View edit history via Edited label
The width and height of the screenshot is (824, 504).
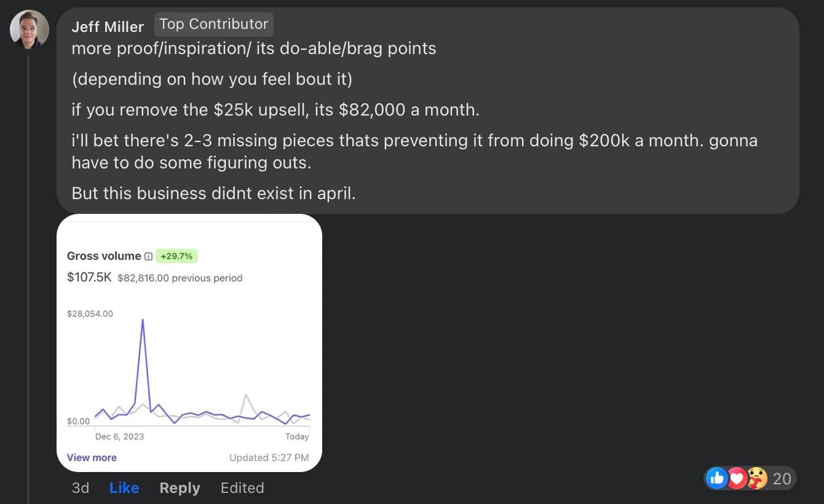pos(242,488)
